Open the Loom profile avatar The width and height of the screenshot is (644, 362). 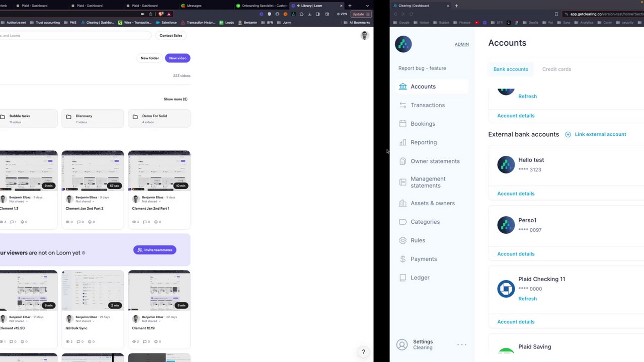point(365,35)
